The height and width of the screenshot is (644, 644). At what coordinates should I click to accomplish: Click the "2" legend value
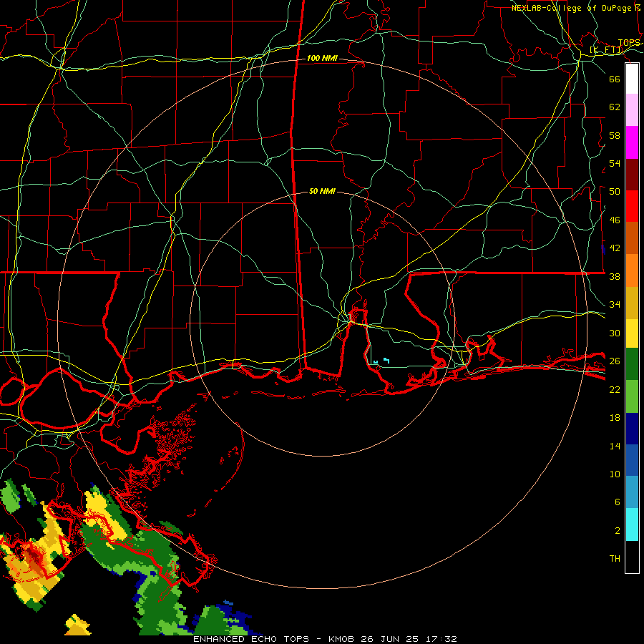pos(618,531)
